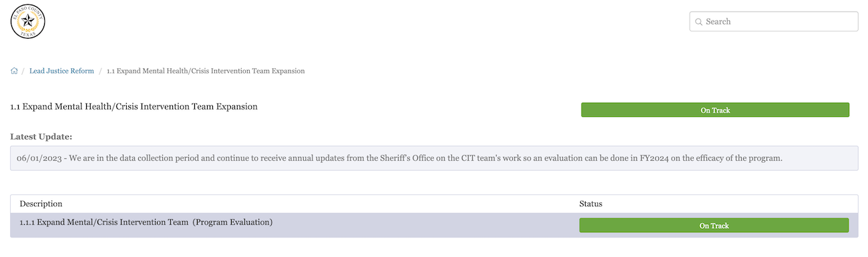868x257 pixels.
Task: Open the Lead Justice Reform breadcrumb link
Action: click(x=61, y=71)
